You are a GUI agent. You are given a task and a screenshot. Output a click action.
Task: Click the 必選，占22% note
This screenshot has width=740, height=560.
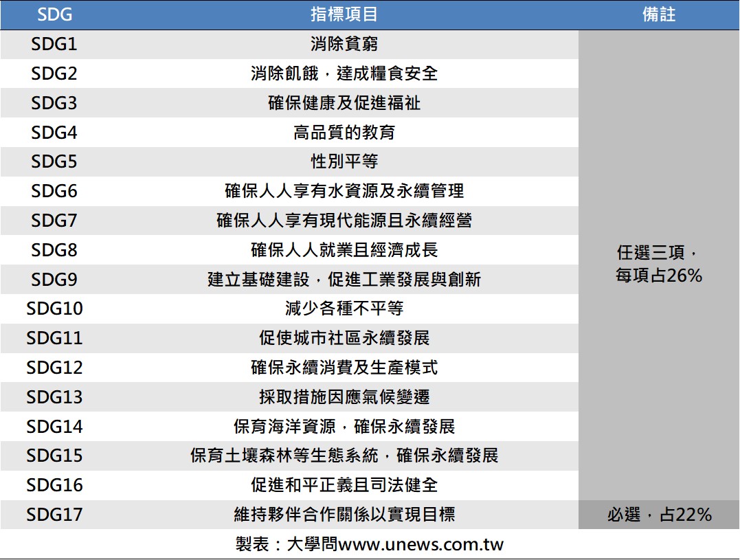tap(659, 514)
